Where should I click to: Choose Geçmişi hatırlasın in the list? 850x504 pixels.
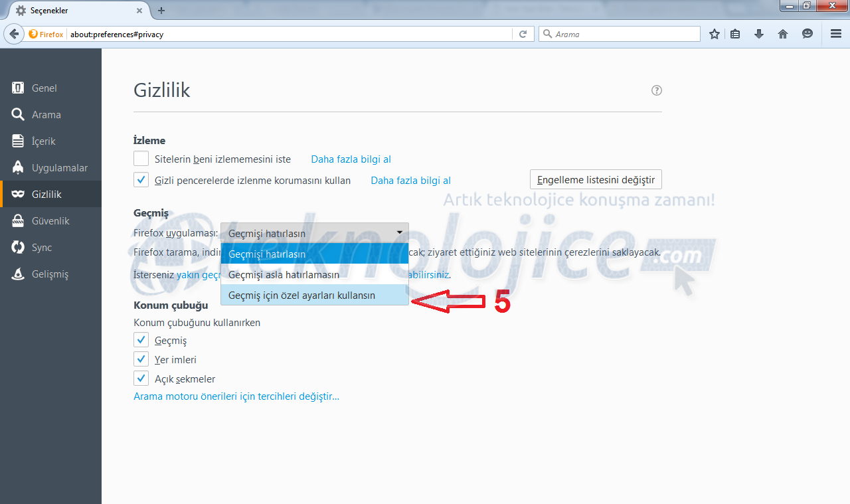coord(315,254)
